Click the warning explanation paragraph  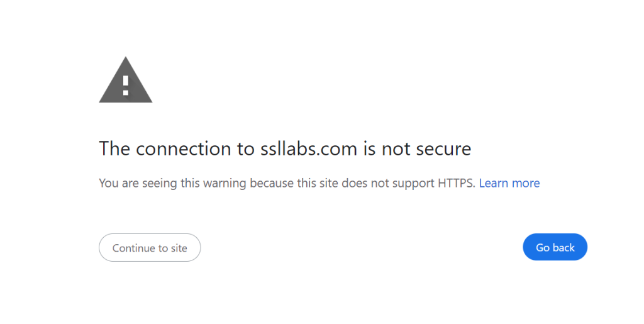[287, 183]
